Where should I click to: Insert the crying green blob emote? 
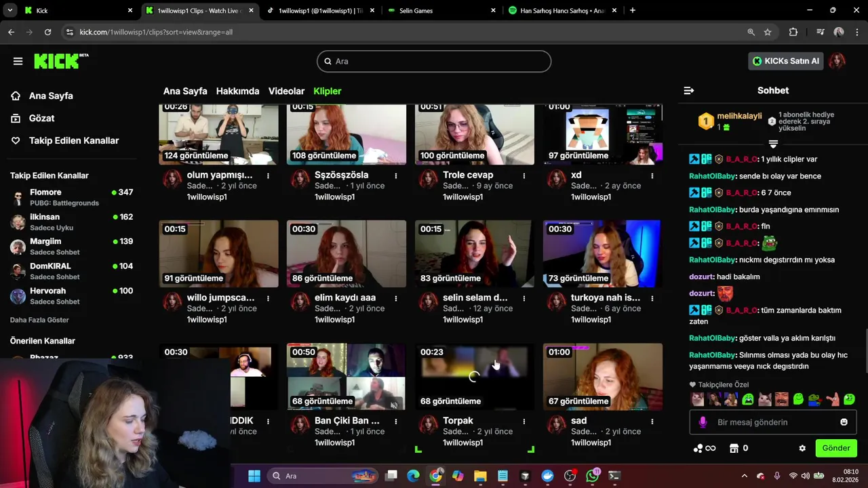(748, 399)
